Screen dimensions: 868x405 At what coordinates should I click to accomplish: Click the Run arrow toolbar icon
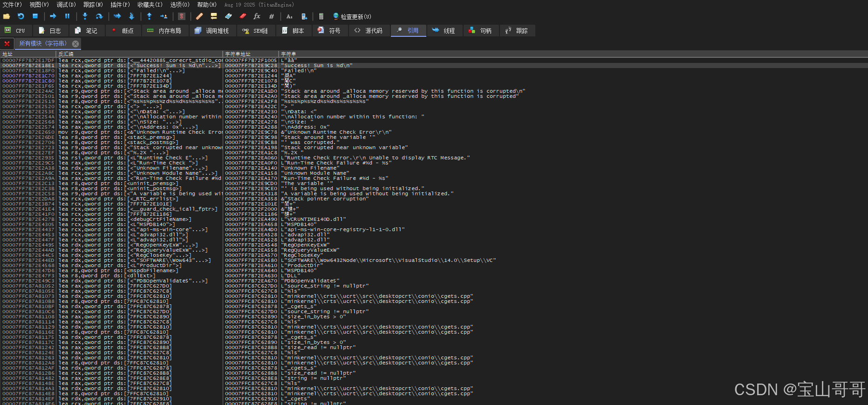pyautogui.click(x=53, y=16)
